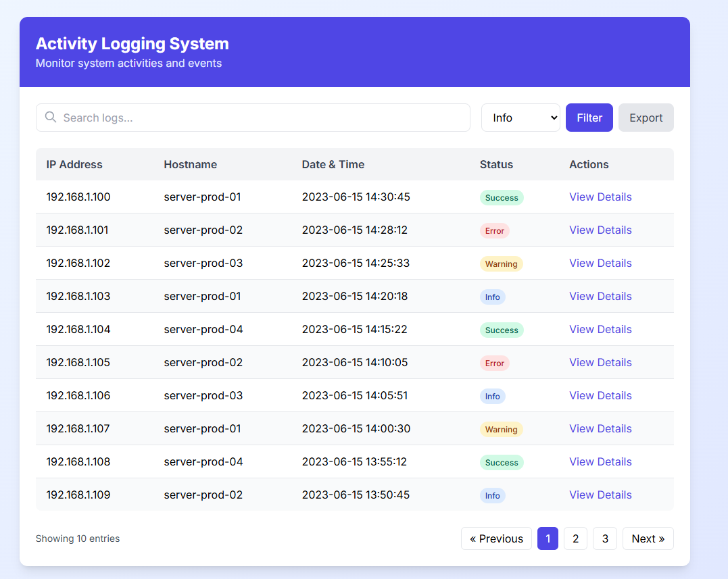Select IP address 192.168.1.109 cell
This screenshot has width=728, height=579.
click(x=78, y=495)
